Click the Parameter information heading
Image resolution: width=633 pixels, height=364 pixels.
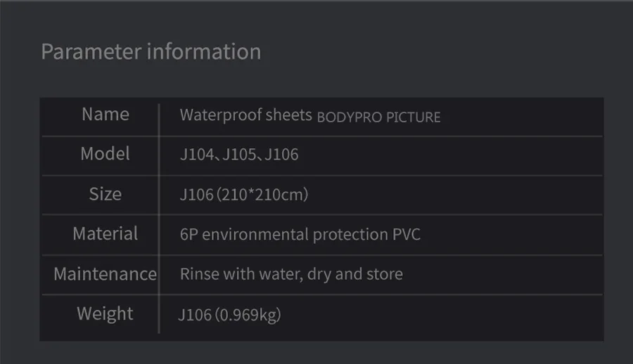(x=151, y=52)
